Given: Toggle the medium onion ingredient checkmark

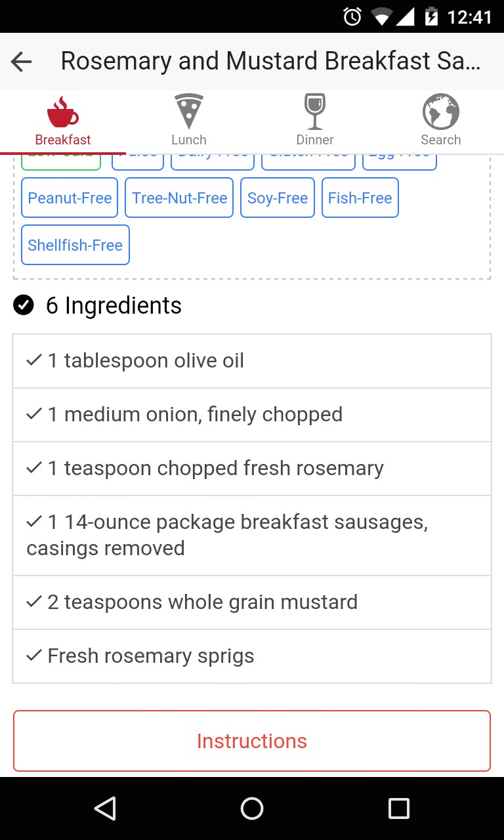Looking at the screenshot, I should [34, 414].
